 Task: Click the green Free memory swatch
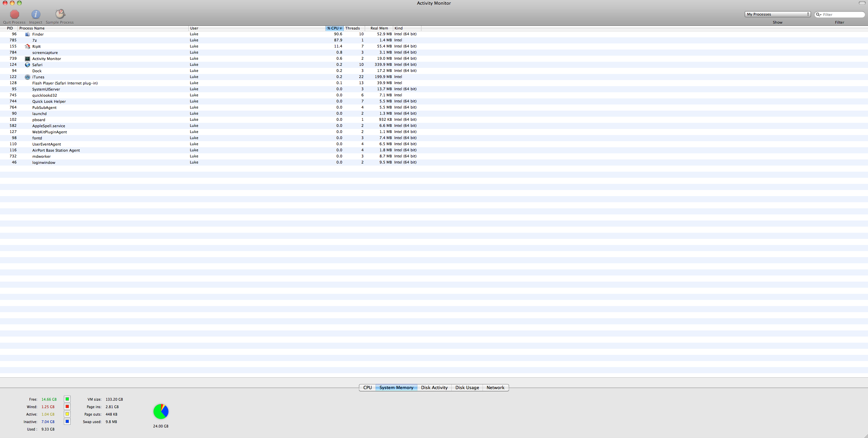[x=67, y=399]
